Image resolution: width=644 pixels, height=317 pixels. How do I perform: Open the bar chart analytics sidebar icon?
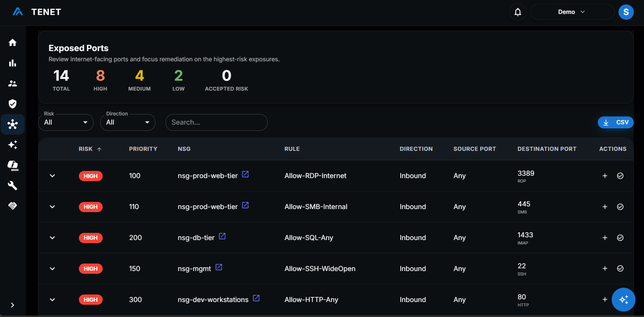[13, 63]
